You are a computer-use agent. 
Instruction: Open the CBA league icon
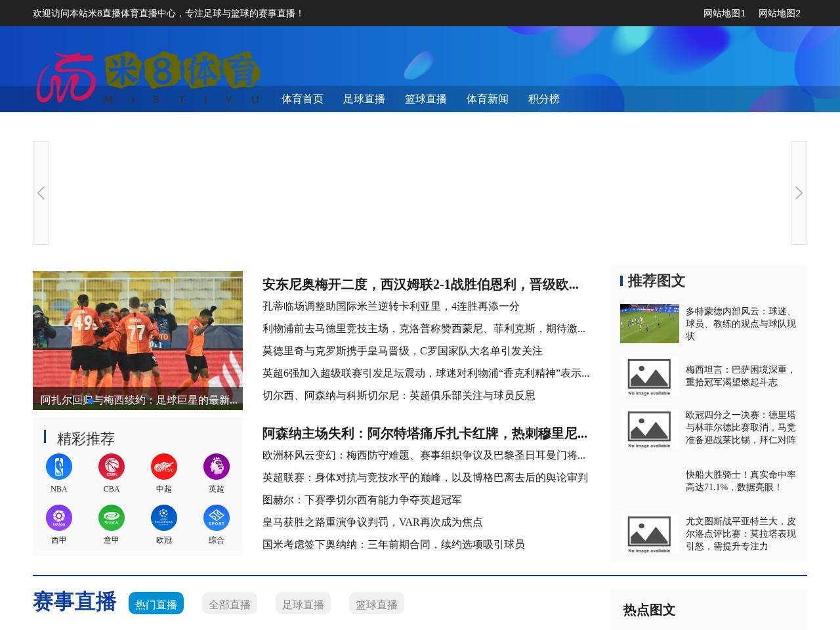pyautogui.click(x=112, y=467)
